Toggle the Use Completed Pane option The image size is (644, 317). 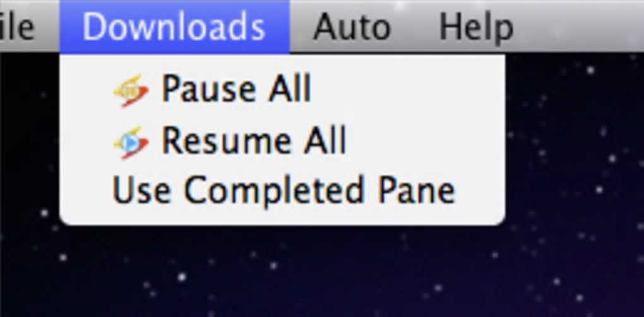(x=283, y=189)
